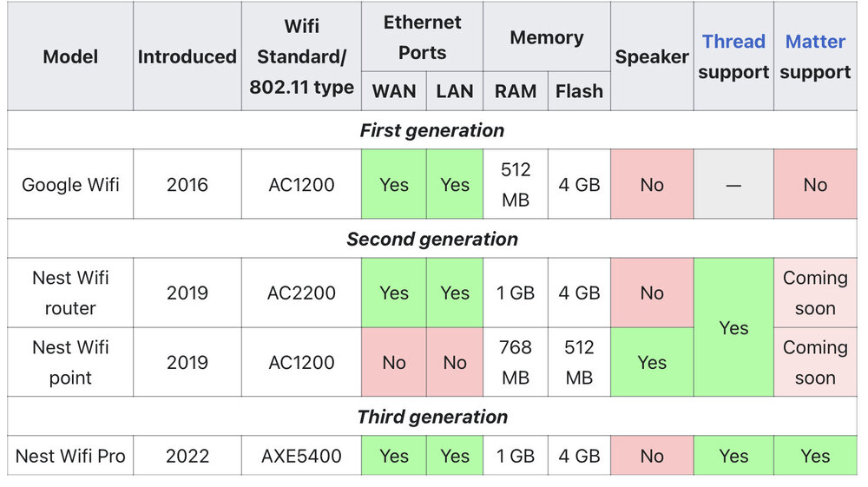Open the Matter link in header
The height and width of the screenshot is (487, 868).
coord(816,42)
